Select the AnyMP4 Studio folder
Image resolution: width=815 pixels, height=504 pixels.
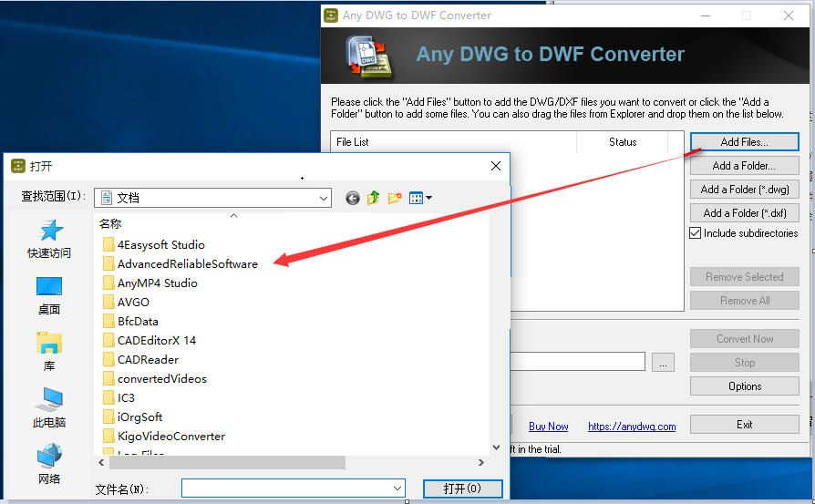pyautogui.click(x=150, y=283)
